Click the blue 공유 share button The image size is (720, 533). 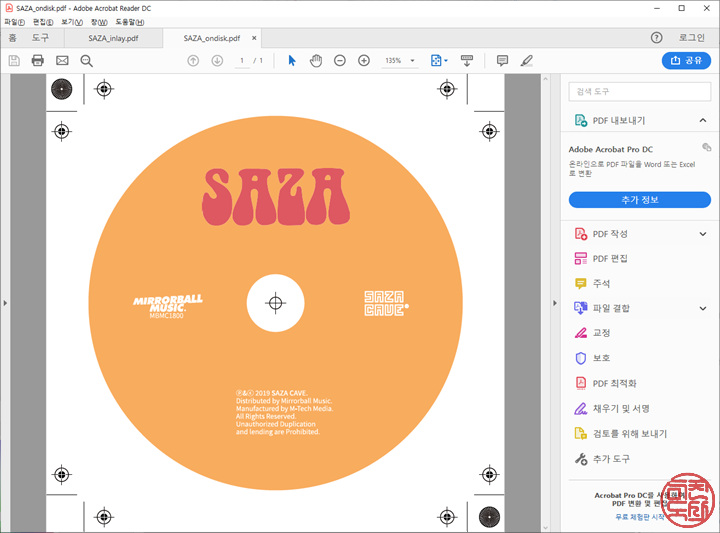point(686,61)
